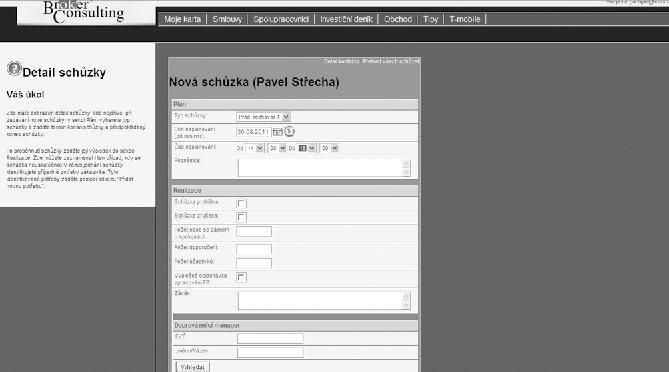Open the 'Od' hour dropdown
The height and width of the screenshot is (372, 669).
255,148
